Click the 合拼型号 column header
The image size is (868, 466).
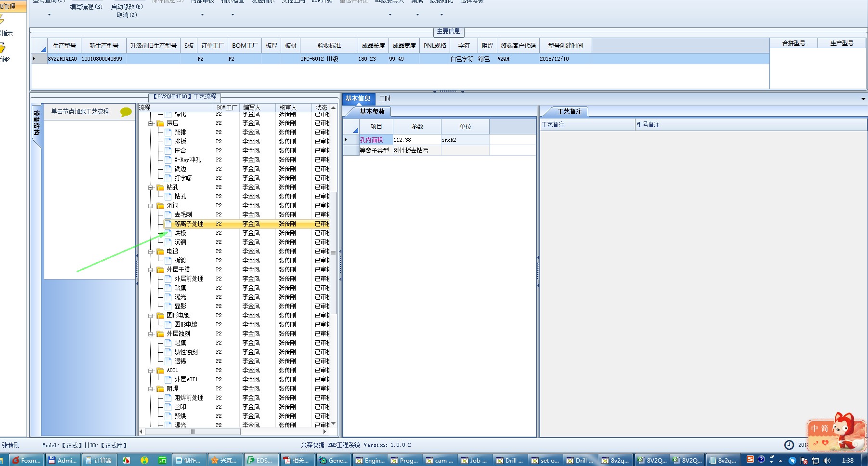(794, 43)
